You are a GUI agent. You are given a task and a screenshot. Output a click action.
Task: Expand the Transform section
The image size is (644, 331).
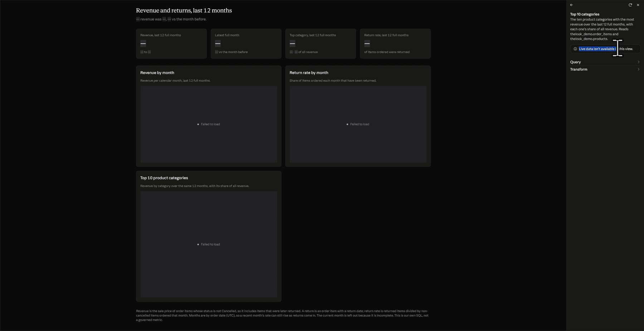[605, 69]
